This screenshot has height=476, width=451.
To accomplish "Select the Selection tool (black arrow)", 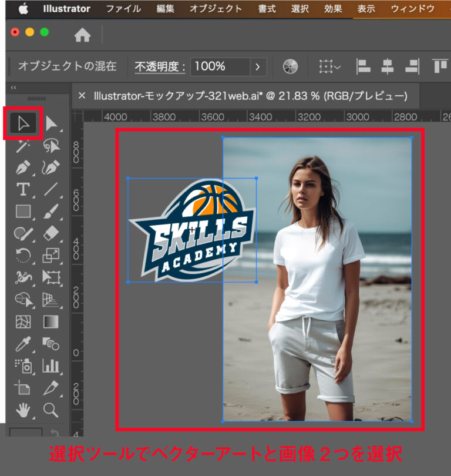I will tap(23, 123).
